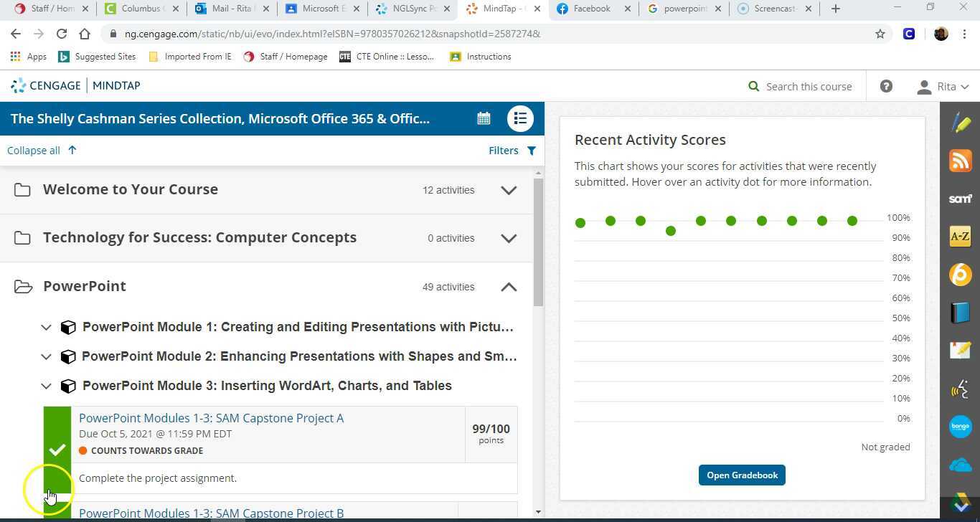Toggle the checkmark on SAM Capstone Project A

click(57, 450)
